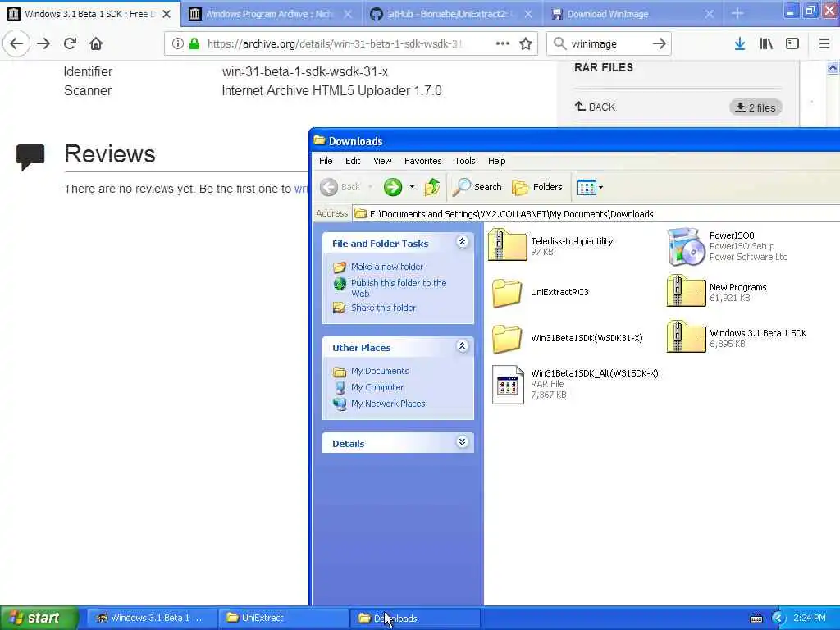Expand hidden system tray icons

[x=778, y=619]
